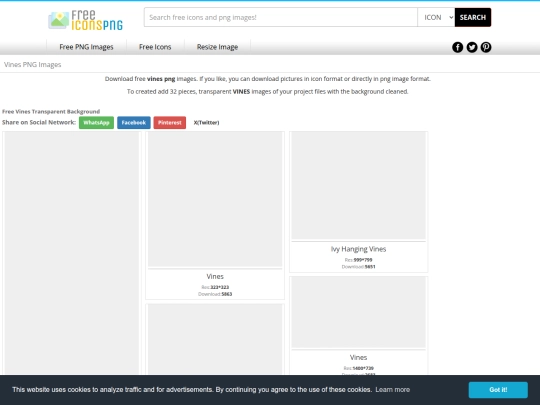540x405 pixels.
Task: Open the ICON type dropdown
Action: pos(436,17)
